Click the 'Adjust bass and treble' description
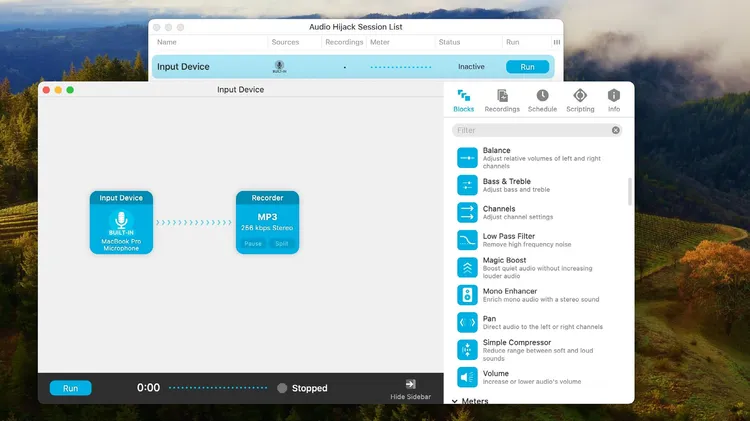The height and width of the screenshot is (421, 750). 516,190
